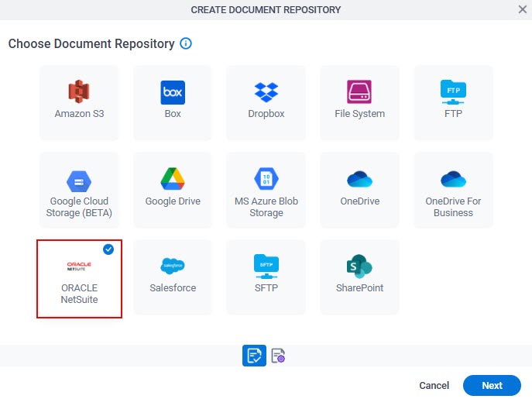Screen dimensions: 532x399
Task: Click the blue repository selection step icon
Action: (x=254, y=356)
